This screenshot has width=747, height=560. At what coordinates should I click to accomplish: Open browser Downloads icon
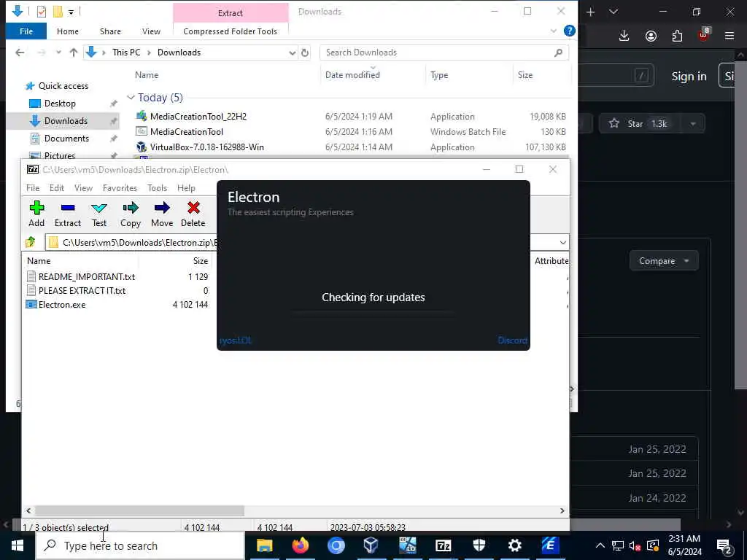624,36
